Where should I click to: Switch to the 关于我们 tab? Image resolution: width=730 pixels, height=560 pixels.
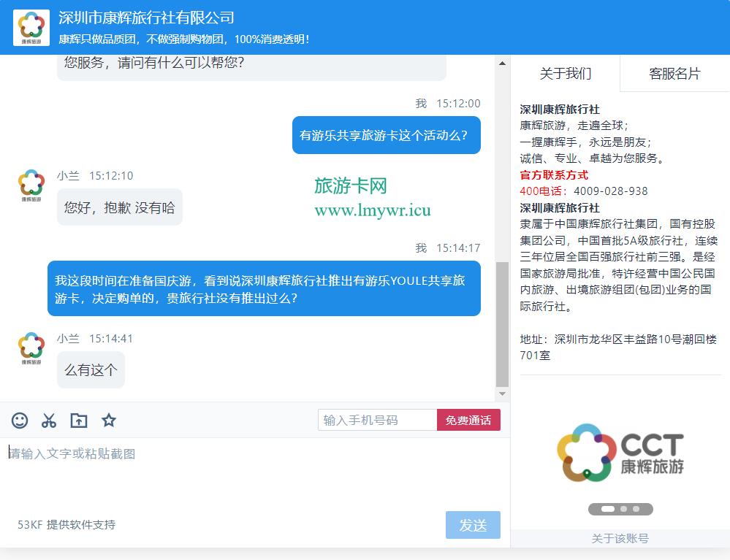point(566,73)
